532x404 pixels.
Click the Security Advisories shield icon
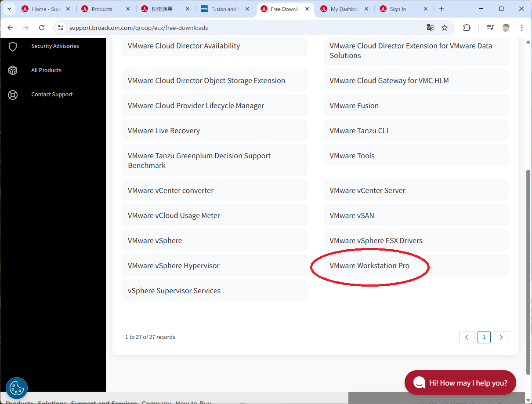click(13, 46)
